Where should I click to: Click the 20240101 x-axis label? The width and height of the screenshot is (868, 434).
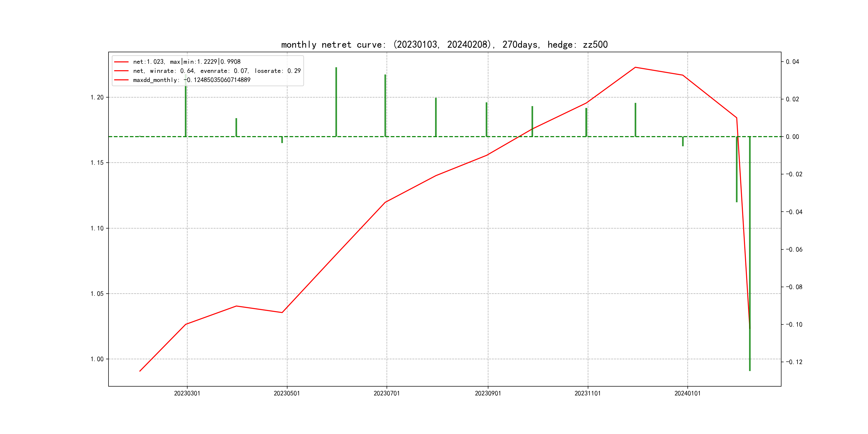pyautogui.click(x=687, y=393)
